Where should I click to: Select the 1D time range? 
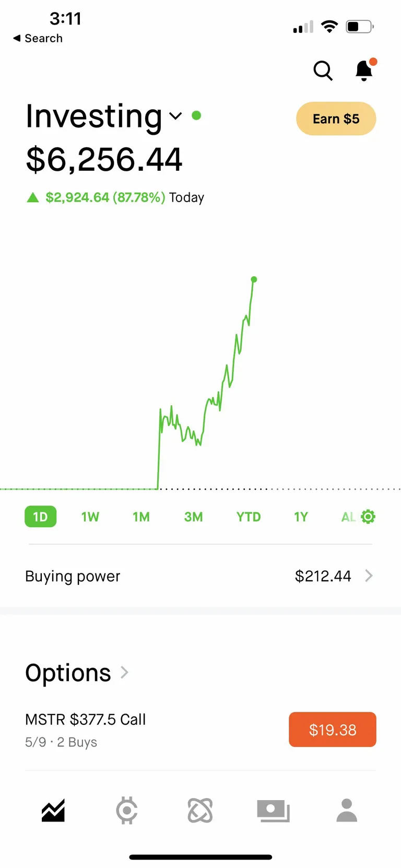coord(40,517)
